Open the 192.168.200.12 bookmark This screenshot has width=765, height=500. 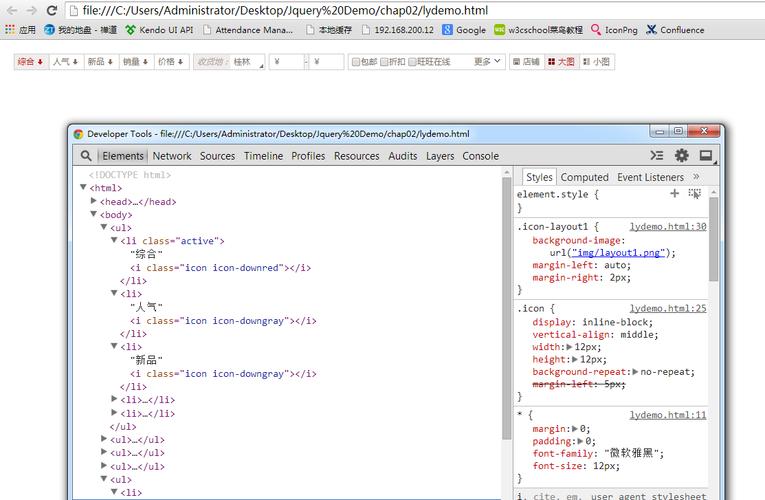(398, 30)
